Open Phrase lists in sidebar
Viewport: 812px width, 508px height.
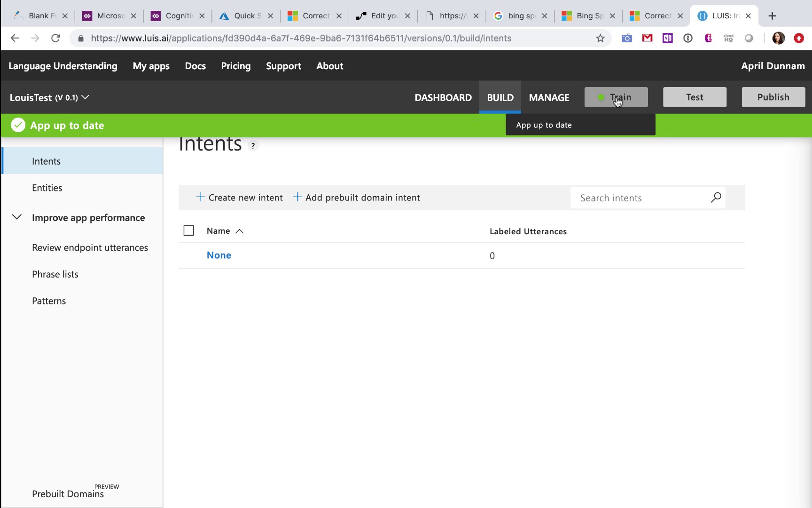click(x=55, y=274)
